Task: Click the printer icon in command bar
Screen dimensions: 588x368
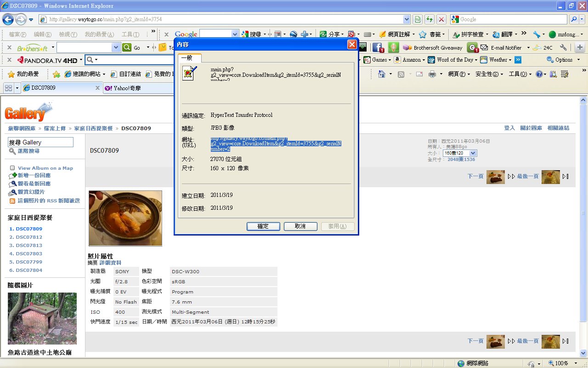Action: click(432, 74)
